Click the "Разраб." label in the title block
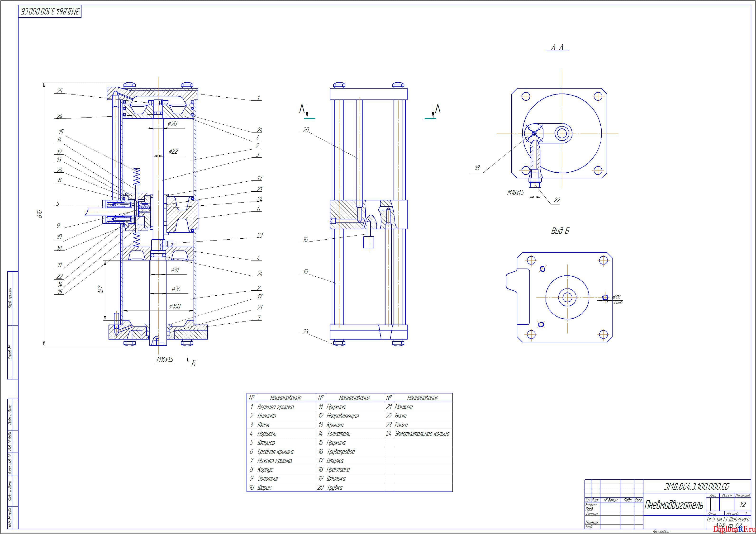Screen dimensions: 756x534 pyautogui.click(x=591, y=504)
